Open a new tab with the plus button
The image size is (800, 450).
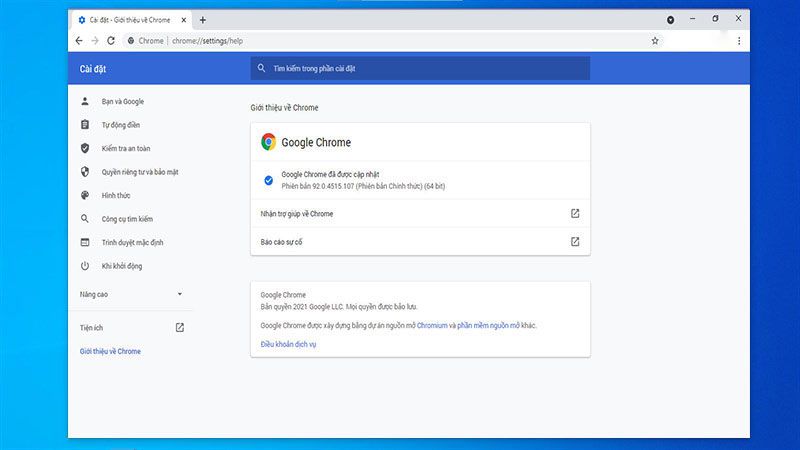[203, 20]
